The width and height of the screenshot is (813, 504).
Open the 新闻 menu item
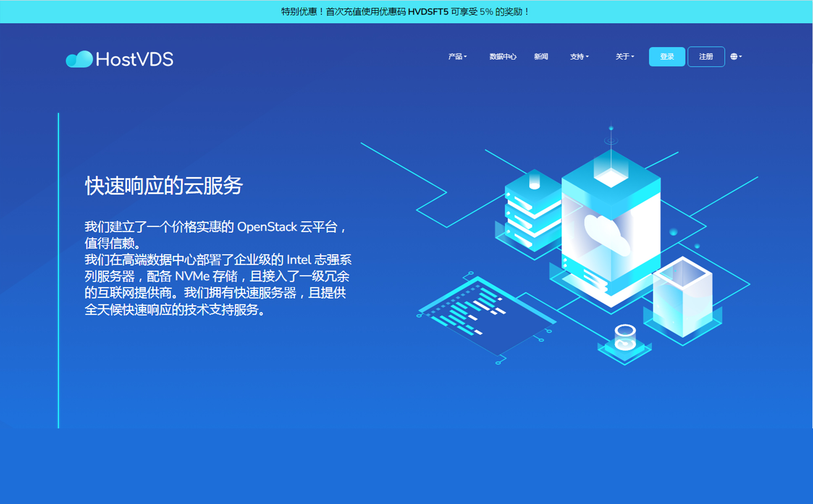[x=541, y=57]
